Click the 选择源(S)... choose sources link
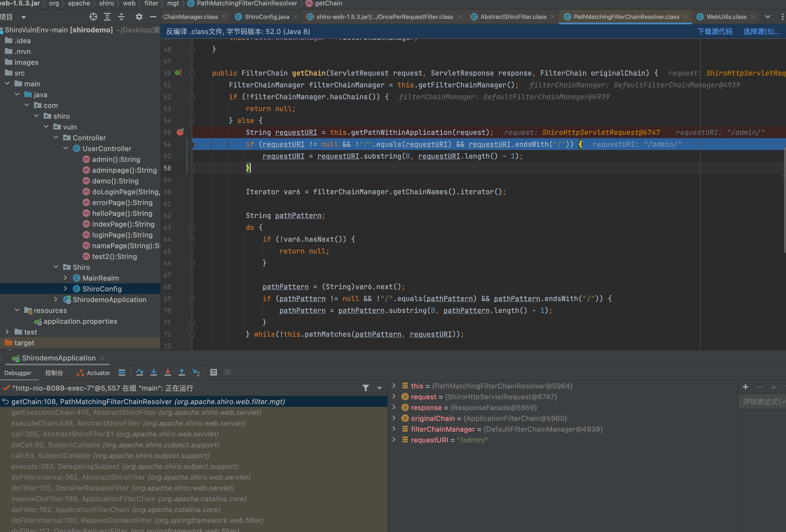 pos(761,32)
